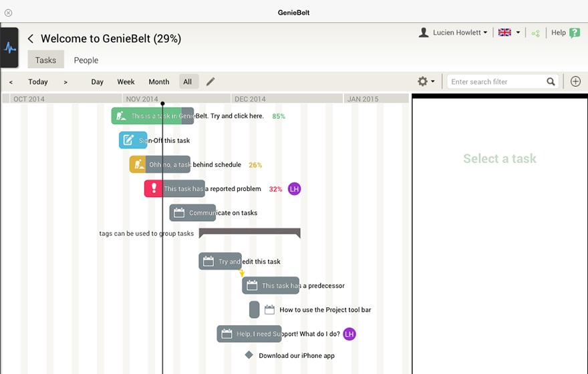The image size is (588, 374).
Task: Click the Download our iPhone app label
Action: pyautogui.click(x=297, y=356)
